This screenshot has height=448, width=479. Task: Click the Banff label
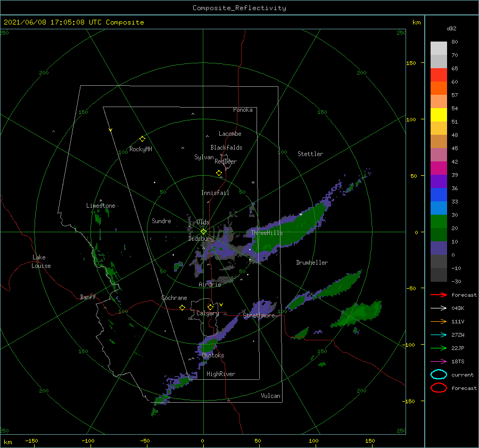pos(88,297)
